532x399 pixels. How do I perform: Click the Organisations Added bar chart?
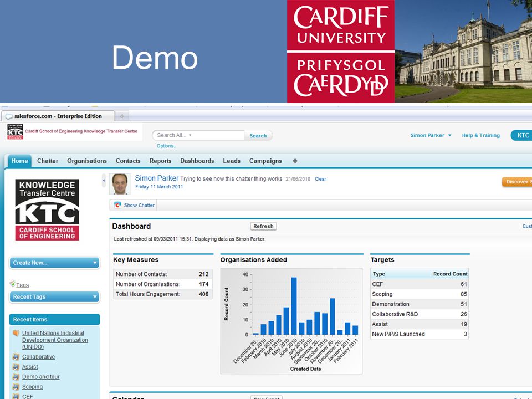(291, 321)
